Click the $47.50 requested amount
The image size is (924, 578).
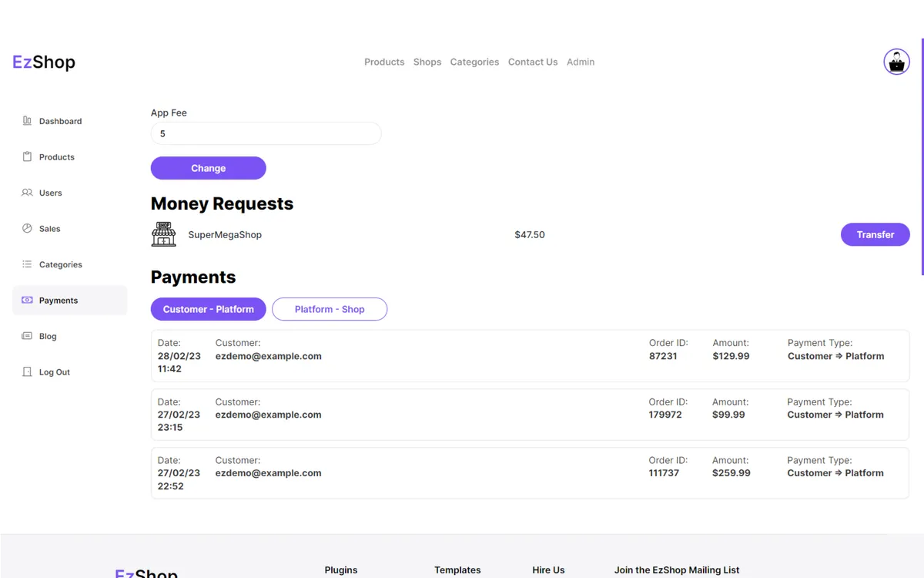tap(530, 235)
